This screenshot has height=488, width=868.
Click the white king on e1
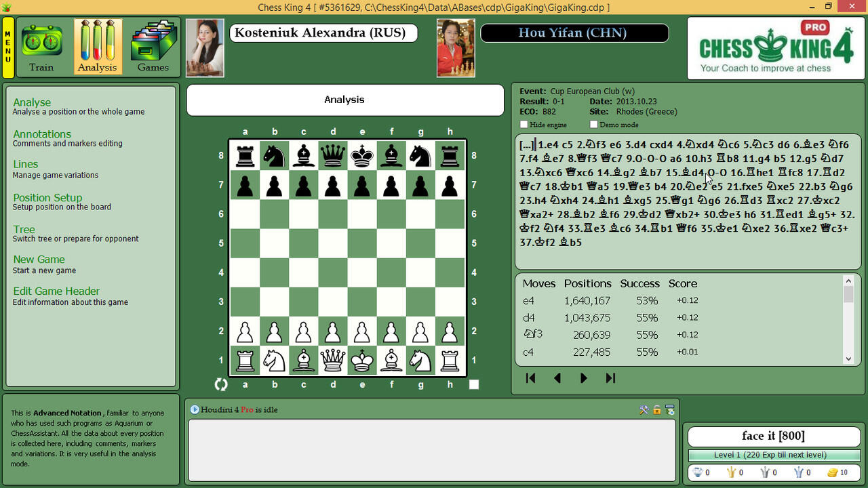[363, 361]
